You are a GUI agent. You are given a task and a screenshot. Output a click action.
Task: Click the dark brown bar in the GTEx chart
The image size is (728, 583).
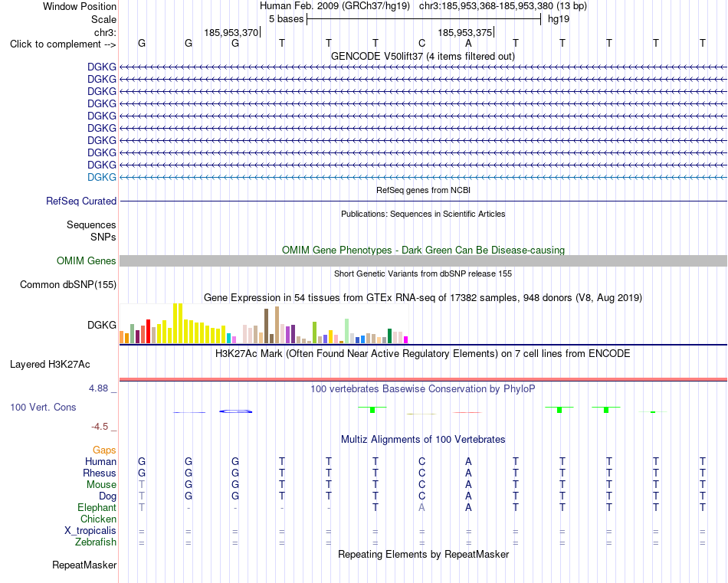267,326
